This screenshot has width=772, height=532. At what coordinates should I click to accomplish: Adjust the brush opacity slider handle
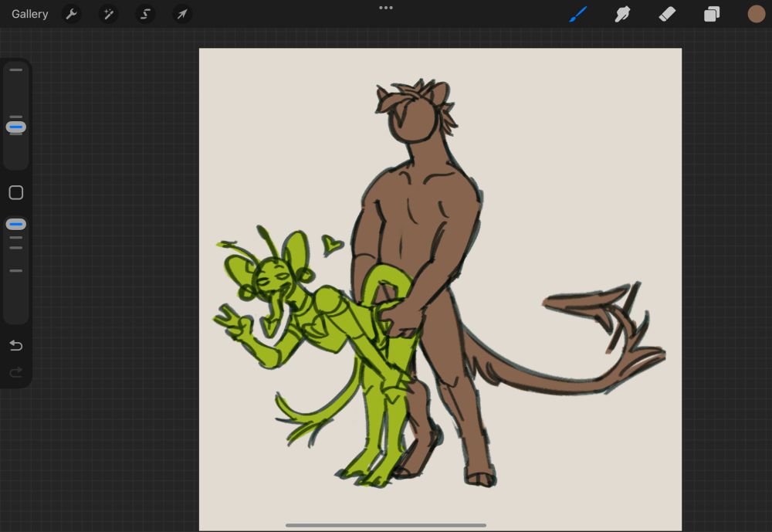pos(15,225)
